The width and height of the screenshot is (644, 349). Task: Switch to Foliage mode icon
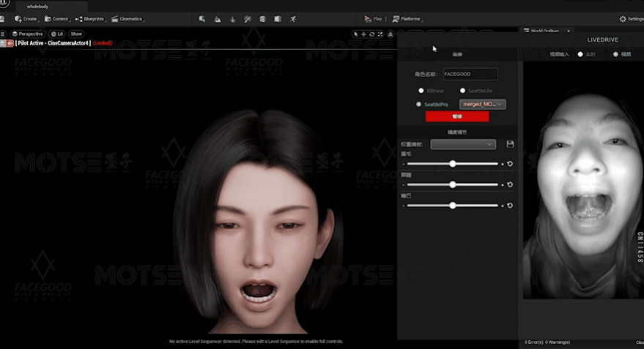(x=232, y=19)
